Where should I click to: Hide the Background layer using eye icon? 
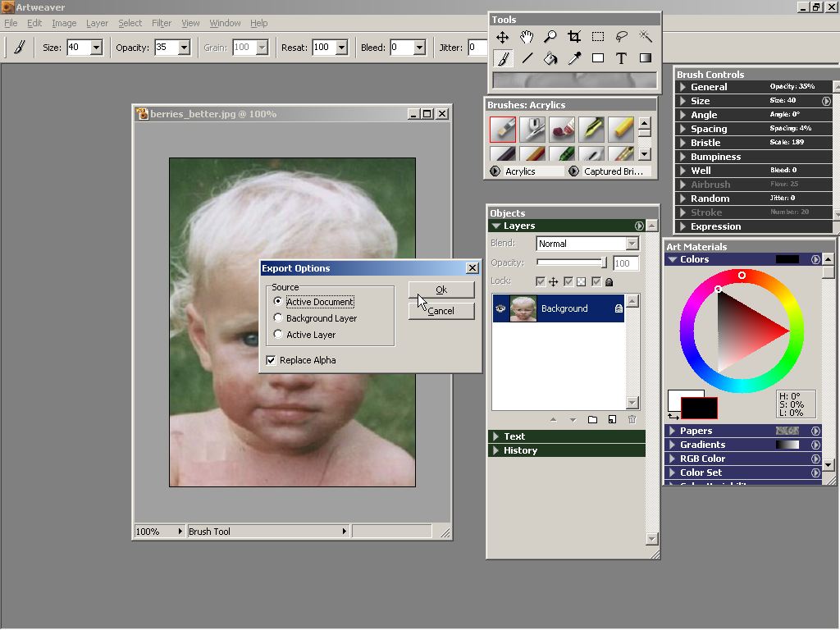(500, 308)
